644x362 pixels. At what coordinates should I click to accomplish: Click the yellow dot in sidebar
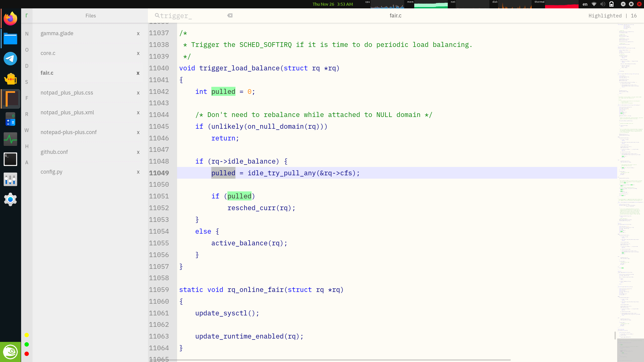pyautogui.click(x=27, y=335)
